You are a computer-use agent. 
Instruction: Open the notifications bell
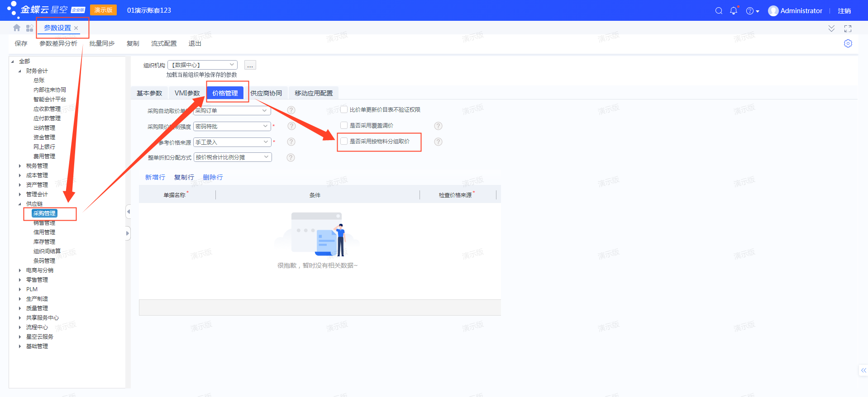(734, 11)
